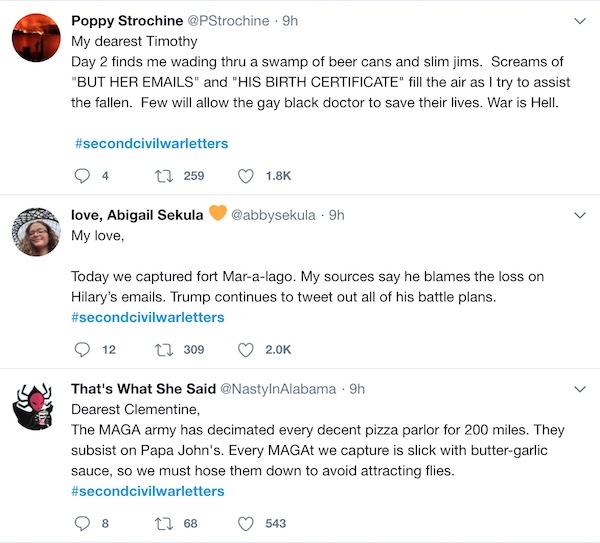Like Poppy Strochine's tweet
This screenshot has height=543, width=600.
245,176
